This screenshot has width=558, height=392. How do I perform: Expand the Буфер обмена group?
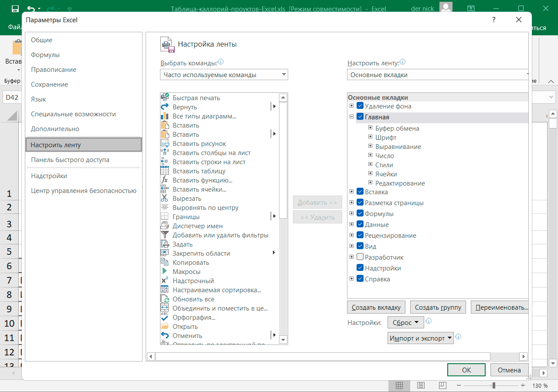click(371, 128)
